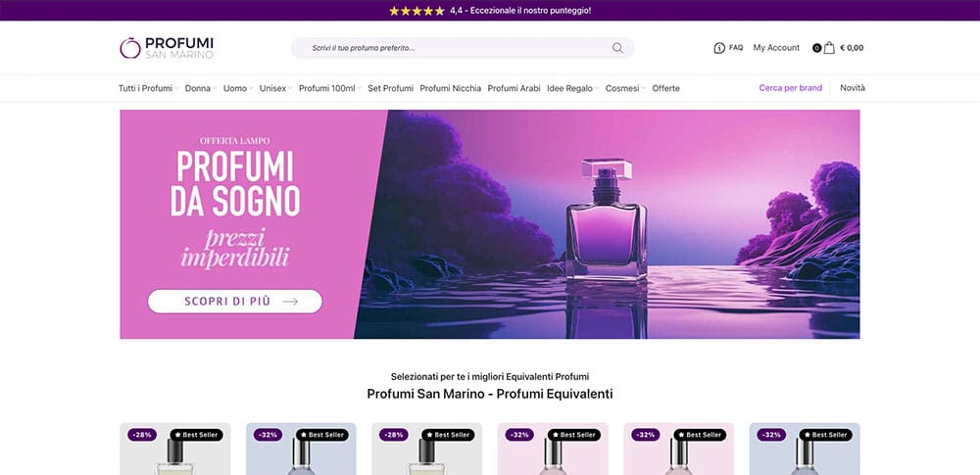Click the -28% badge on first product
This screenshot has height=475, width=980.
coord(142,435)
